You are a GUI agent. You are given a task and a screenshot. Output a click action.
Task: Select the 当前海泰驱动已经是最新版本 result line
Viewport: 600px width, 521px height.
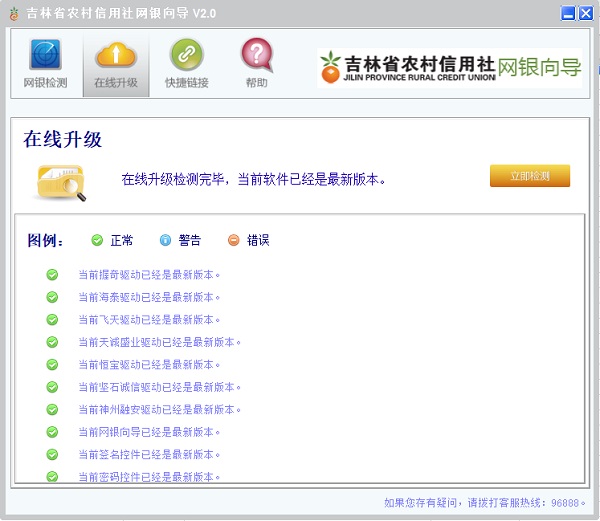(149, 297)
